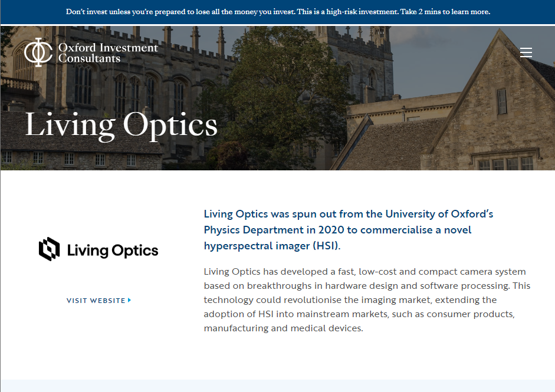555x392 pixels.
Task: Select the Living Optics page heading
Action: point(120,125)
